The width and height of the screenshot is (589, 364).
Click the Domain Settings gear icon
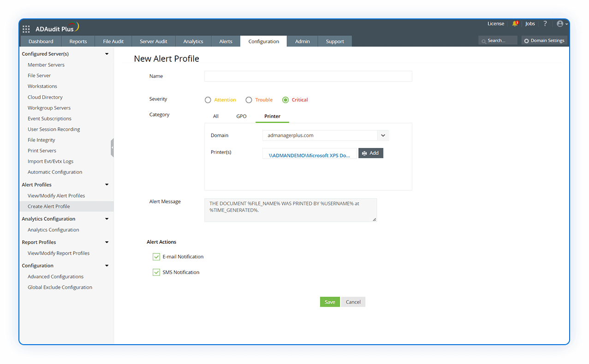(526, 41)
